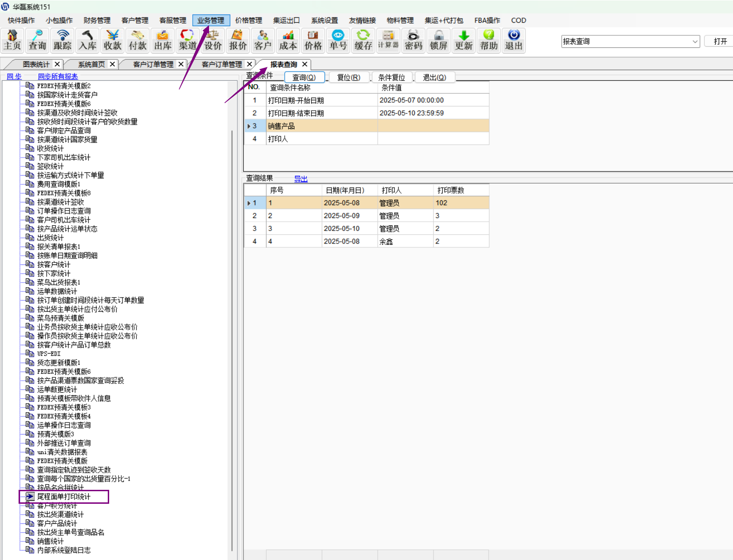Click the 缓存 cache toolbar icon
733x560 pixels.
tap(363, 40)
